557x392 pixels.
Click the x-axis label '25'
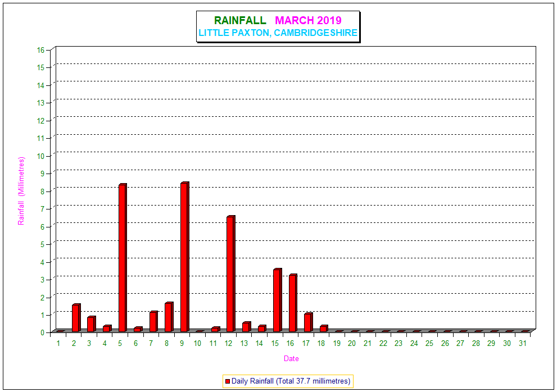[429, 343]
